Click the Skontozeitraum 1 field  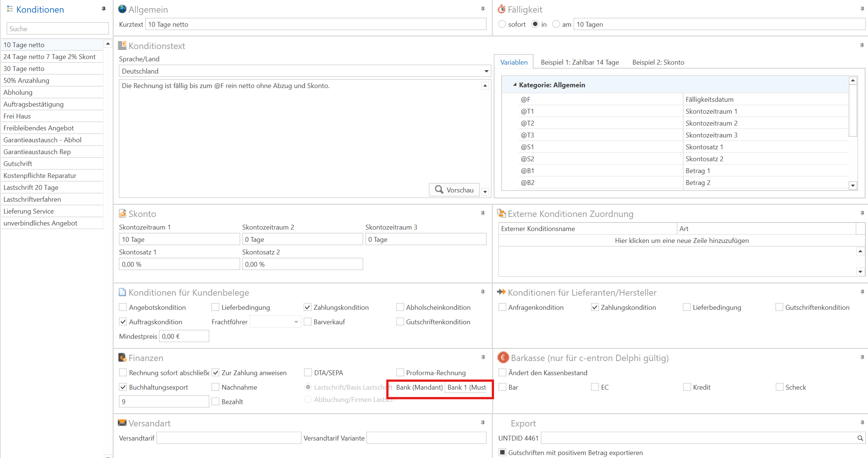coord(179,239)
